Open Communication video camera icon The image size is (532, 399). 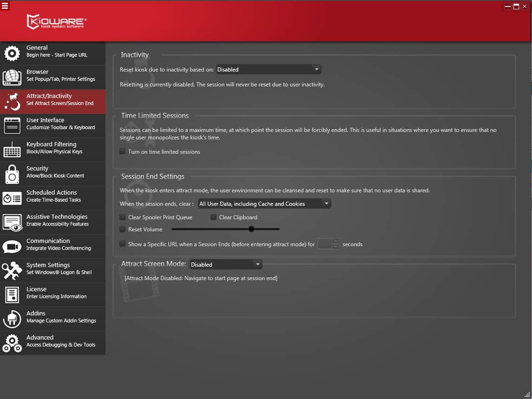[x=12, y=246]
